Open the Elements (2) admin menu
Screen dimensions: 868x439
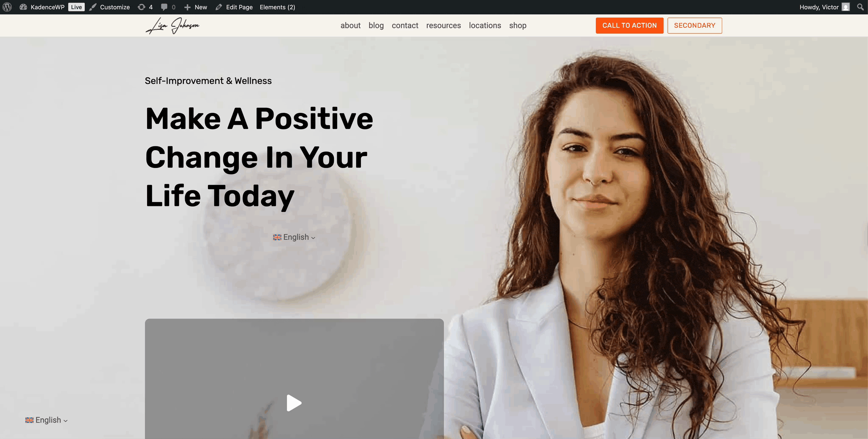click(277, 7)
